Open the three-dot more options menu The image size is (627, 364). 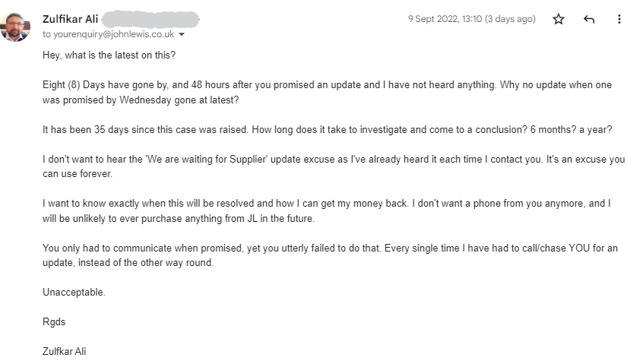619,19
